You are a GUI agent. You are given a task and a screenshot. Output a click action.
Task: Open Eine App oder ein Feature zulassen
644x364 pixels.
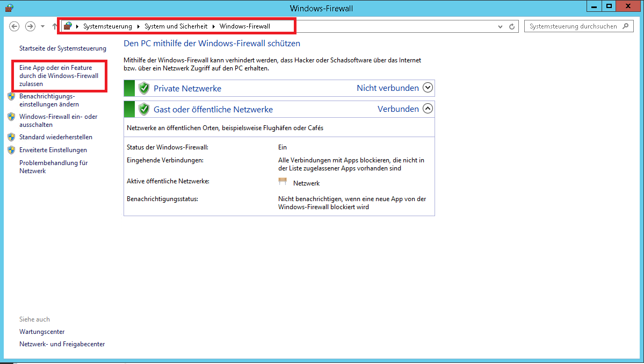pos(59,76)
